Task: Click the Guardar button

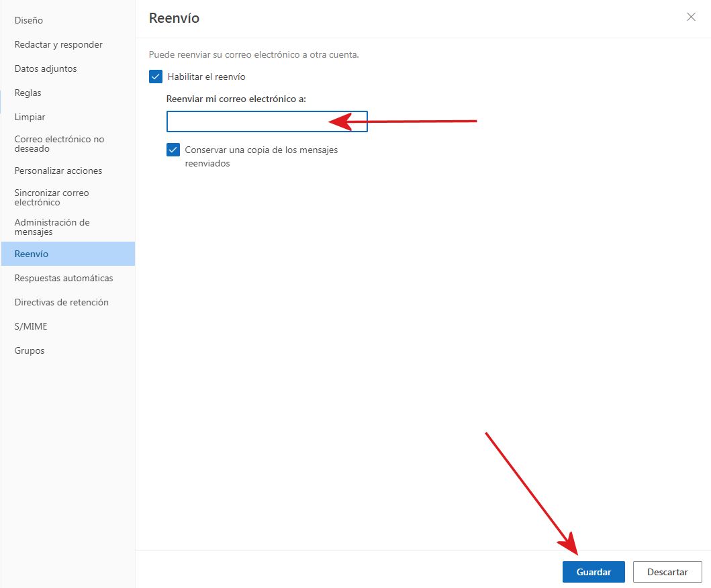Action: (x=594, y=572)
